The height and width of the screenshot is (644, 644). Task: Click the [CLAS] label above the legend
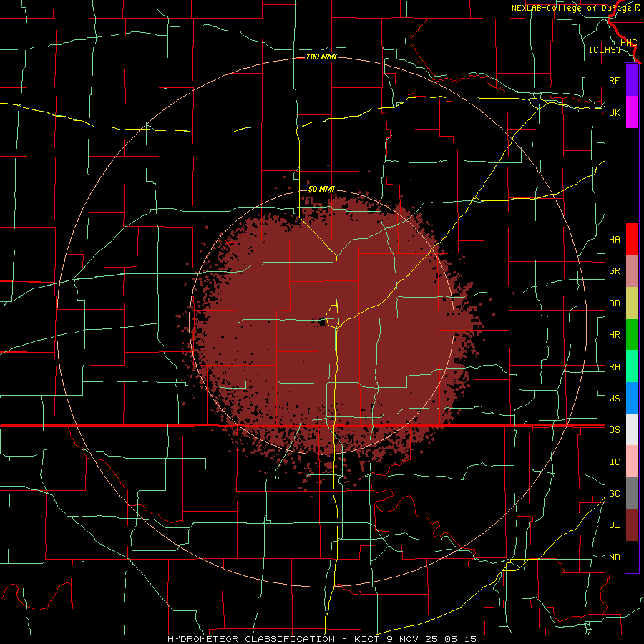(x=605, y=49)
